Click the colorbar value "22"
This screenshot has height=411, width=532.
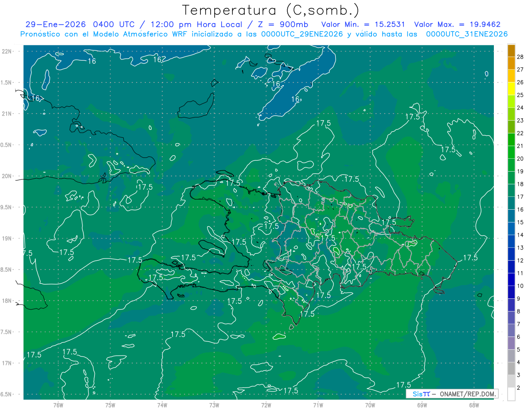point(520,133)
